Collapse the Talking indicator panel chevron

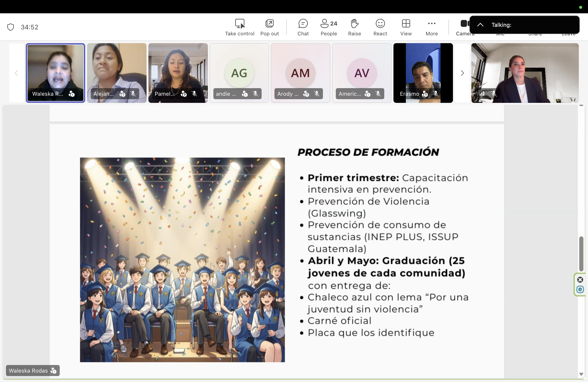tap(480, 25)
